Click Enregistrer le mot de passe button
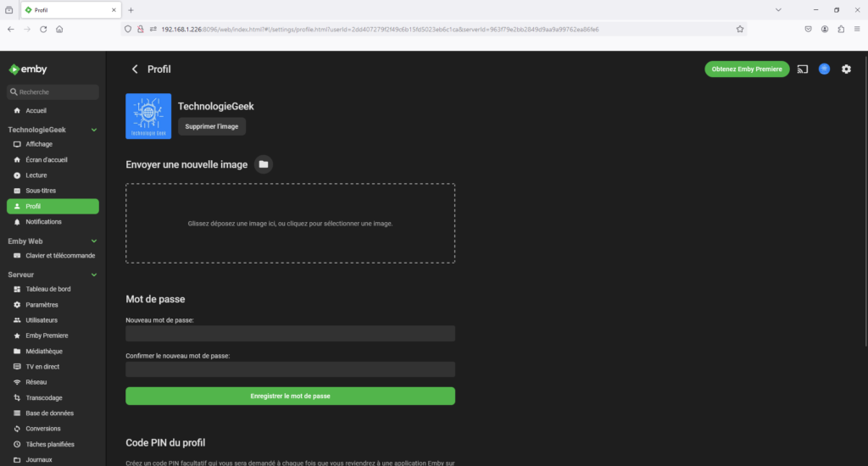The width and height of the screenshot is (868, 466). (x=290, y=396)
